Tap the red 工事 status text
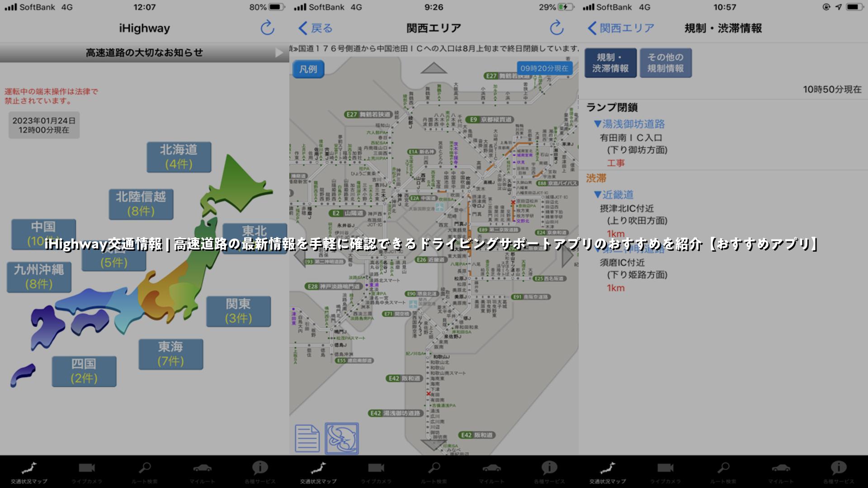Viewport: 868px width, 488px height. [616, 163]
